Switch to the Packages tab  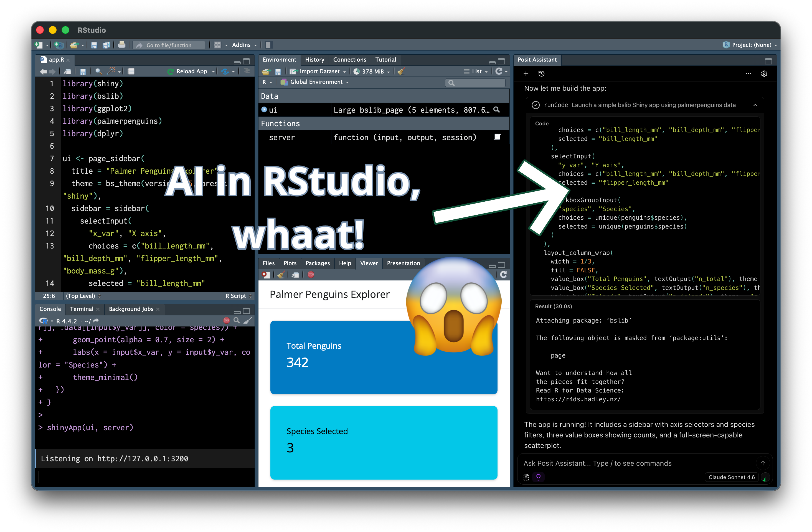click(x=317, y=263)
